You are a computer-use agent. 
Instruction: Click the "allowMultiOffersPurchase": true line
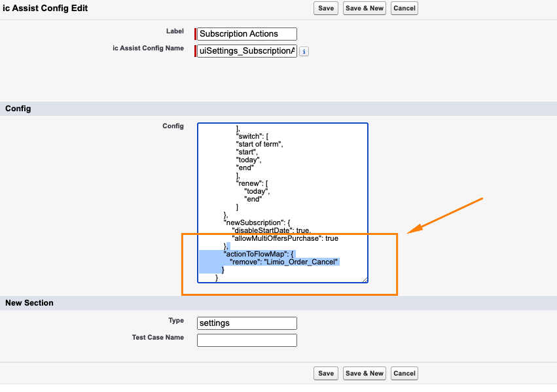click(285, 238)
